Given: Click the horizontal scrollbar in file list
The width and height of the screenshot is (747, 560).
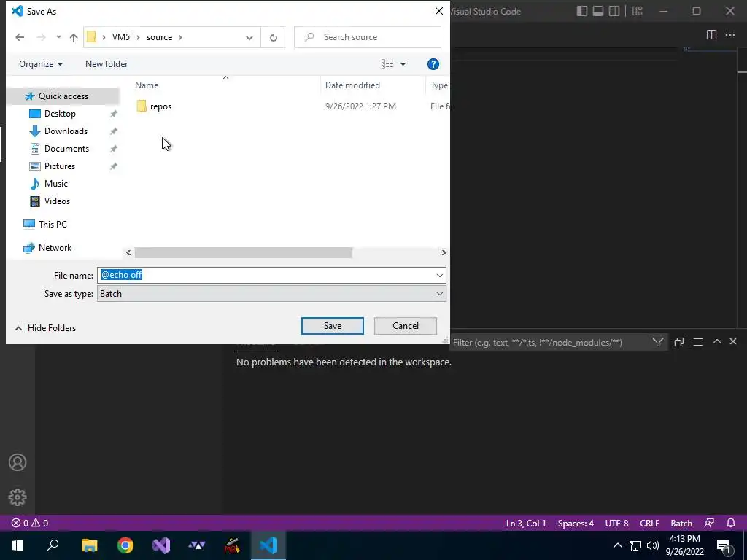Looking at the screenshot, I should (x=243, y=252).
